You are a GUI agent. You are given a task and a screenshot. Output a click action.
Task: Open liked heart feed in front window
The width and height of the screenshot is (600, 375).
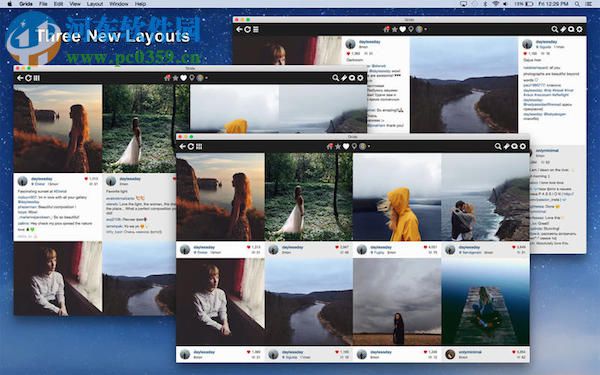(x=346, y=146)
